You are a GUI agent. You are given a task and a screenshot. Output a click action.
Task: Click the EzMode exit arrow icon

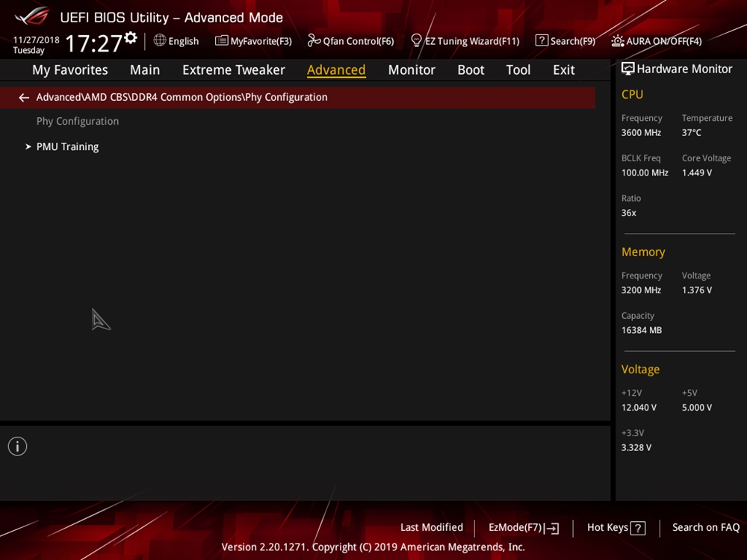[552, 528]
